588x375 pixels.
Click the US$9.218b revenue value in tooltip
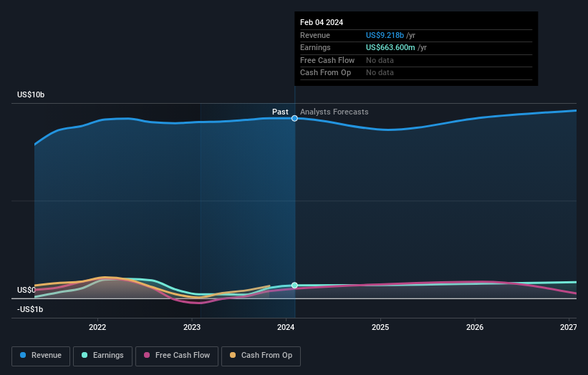(x=385, y=35)
